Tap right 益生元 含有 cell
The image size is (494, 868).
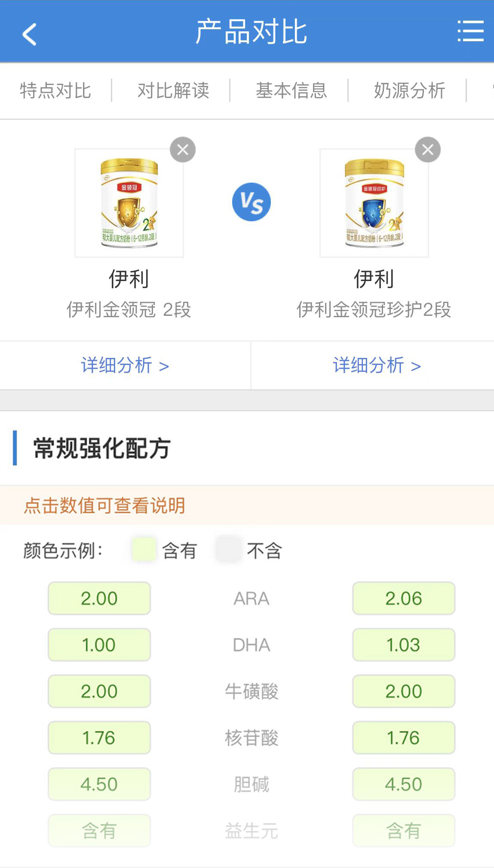click(x=404, y=831)
